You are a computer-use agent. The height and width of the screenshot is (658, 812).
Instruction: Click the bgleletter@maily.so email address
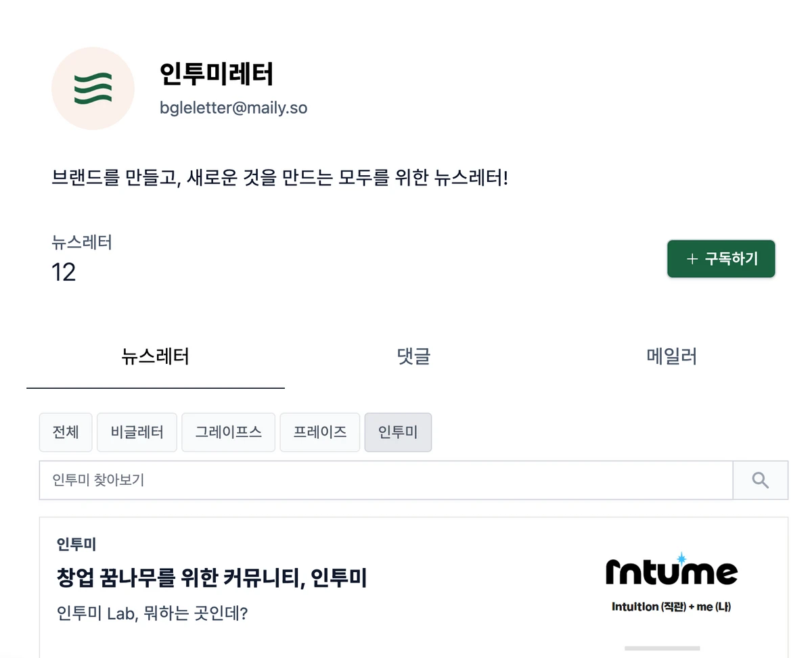(233, 108)
